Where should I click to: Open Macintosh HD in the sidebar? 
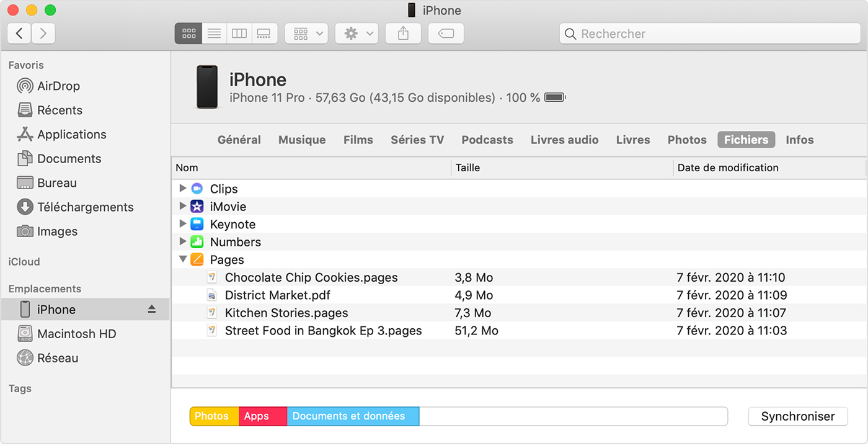point(67,333)
